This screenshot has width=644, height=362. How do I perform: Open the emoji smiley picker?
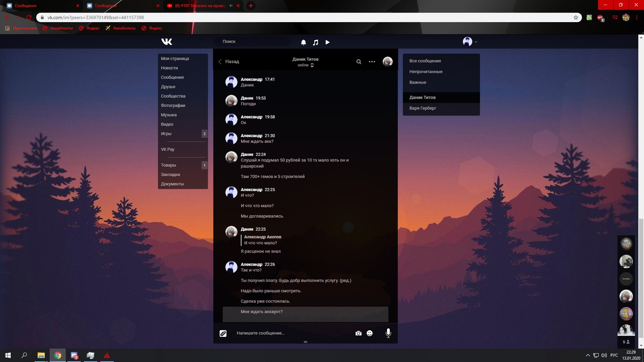coord(370,333)
